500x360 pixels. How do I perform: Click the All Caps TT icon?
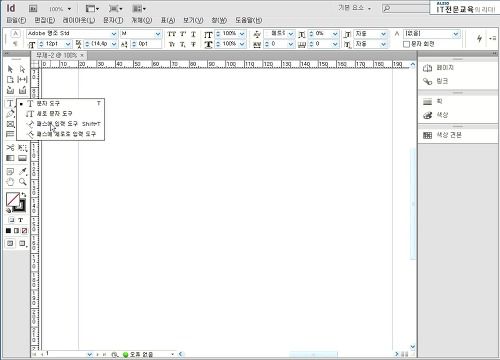[x=172, y=34]
